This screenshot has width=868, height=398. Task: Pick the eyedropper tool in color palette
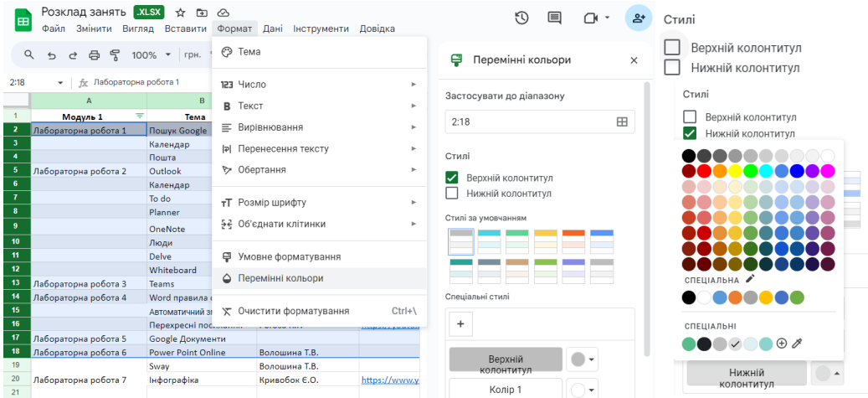pos(798,343)
